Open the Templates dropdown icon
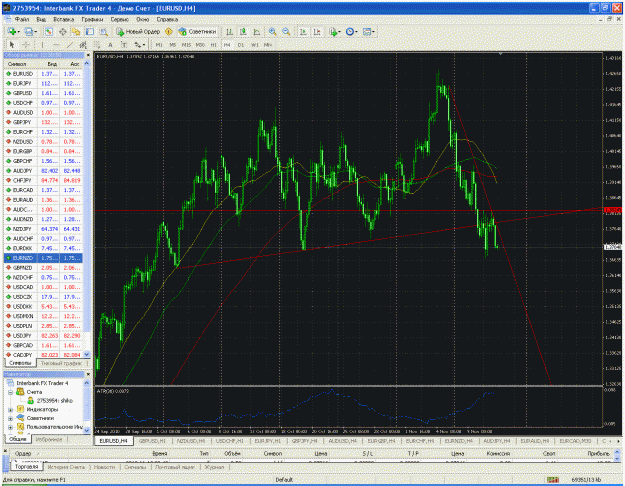This screenshot has width=625, height=486. click(368, 31)
